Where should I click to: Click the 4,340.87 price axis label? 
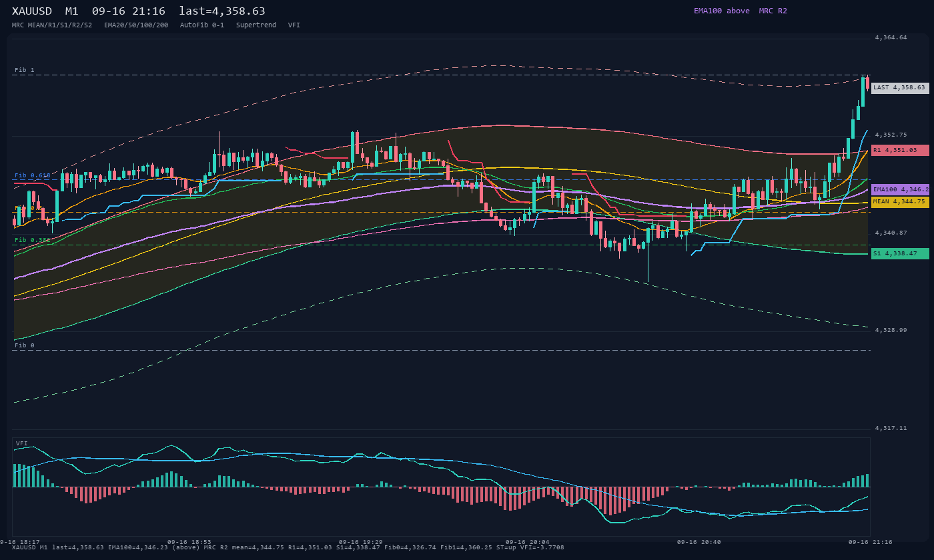[891, 233]
